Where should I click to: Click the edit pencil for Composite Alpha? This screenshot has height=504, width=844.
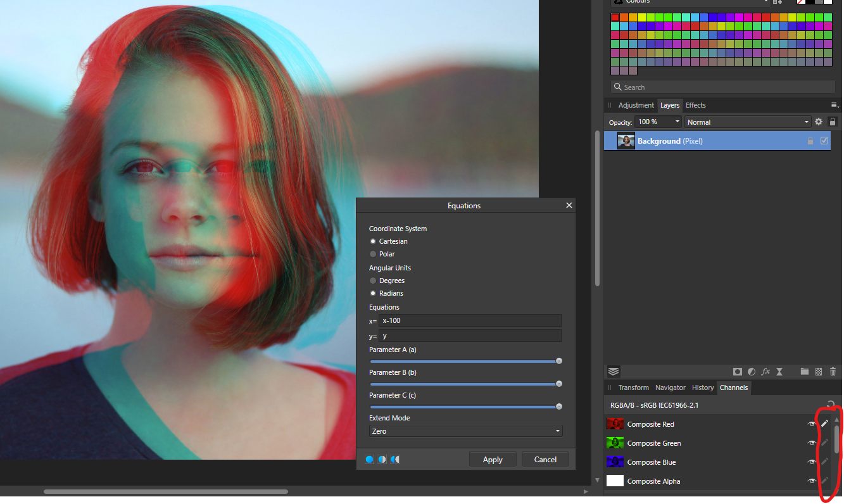tap(825, 481)
